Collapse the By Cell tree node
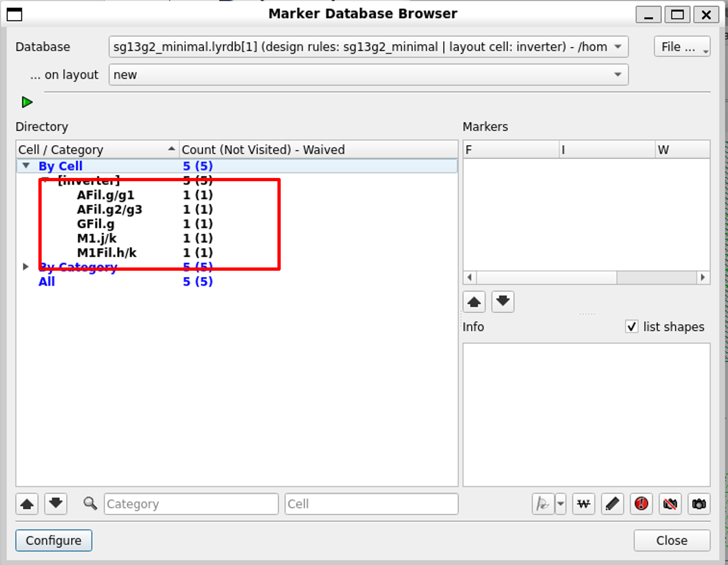 pos(26,166)
